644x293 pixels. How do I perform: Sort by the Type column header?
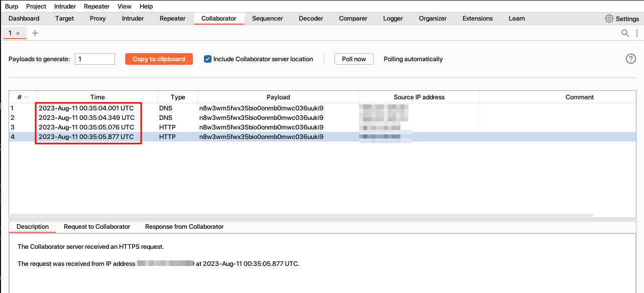pyautogui.click(x=178, y=97)
